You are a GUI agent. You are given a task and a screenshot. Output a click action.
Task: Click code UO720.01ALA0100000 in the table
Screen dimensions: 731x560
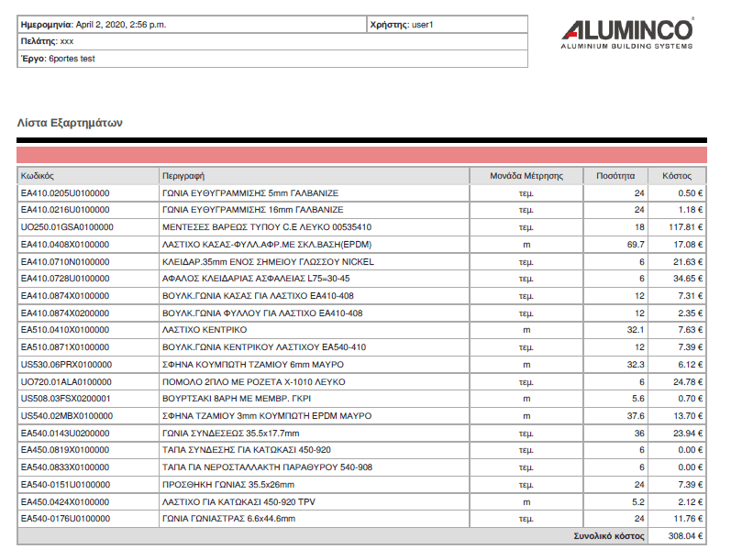[66, 381]
